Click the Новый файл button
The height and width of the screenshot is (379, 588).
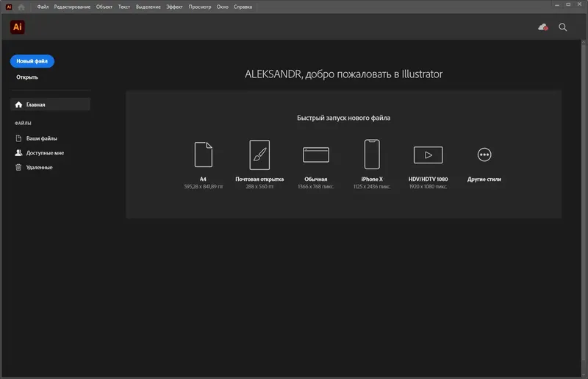point(32,61)
